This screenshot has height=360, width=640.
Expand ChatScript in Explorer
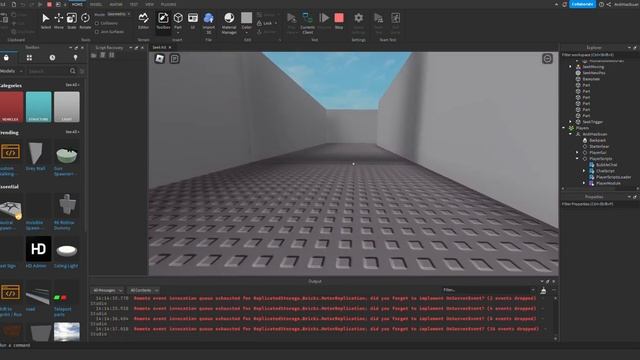click(584, 171)
